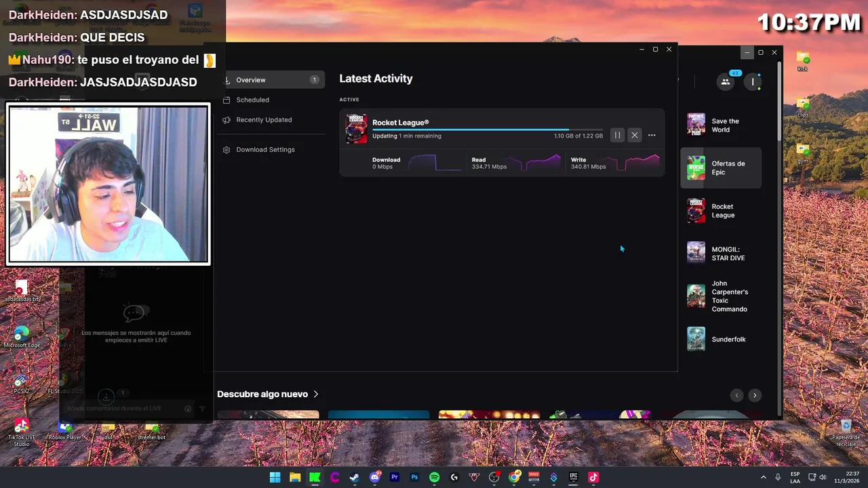Open Spotify from the taskbar
The width and height of the screenshot is (868, 488).
pyautogui.click(x=435, y=477)
